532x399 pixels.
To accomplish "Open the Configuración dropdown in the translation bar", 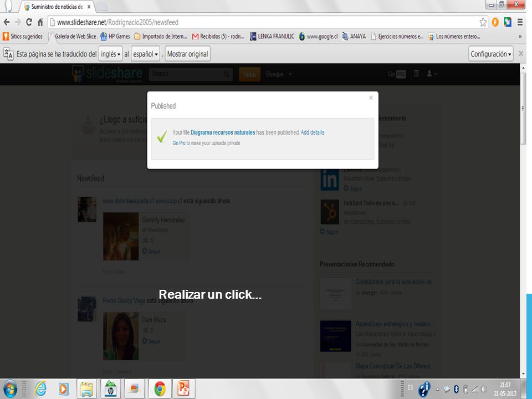I will [490, 54].
